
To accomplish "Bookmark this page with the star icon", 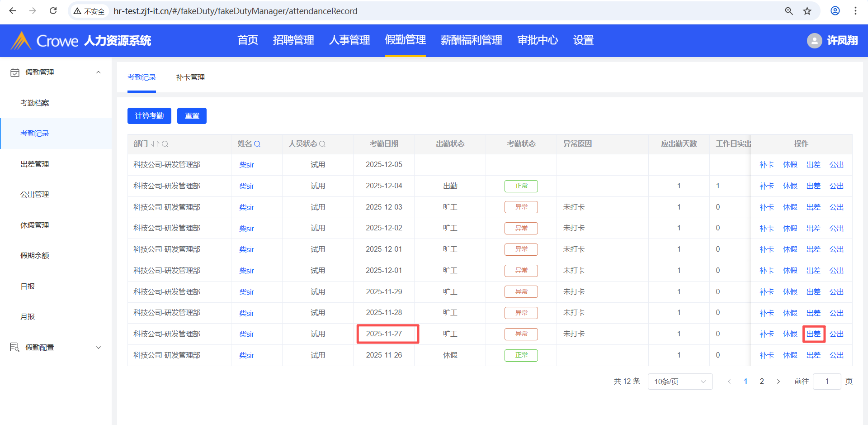I will [807, 11].
